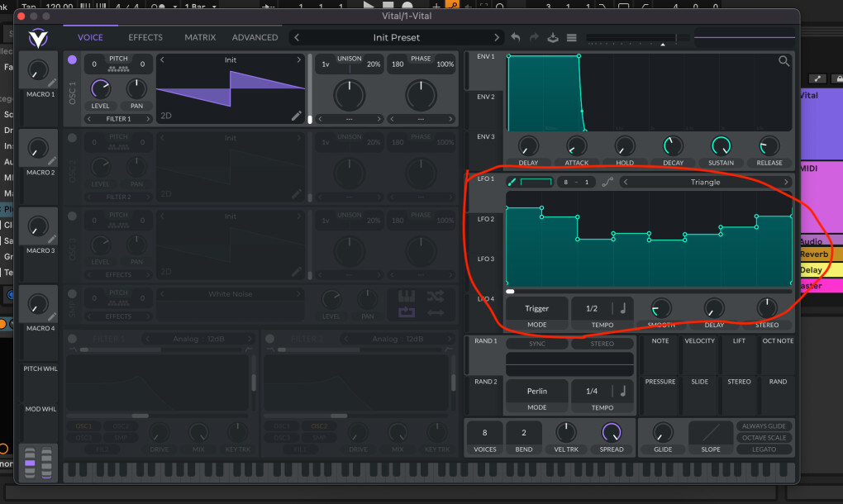Viewport: 843px width, 504px height.
Task: Toggle sample random phase shuffle icon
Action: tap(436, 296)
